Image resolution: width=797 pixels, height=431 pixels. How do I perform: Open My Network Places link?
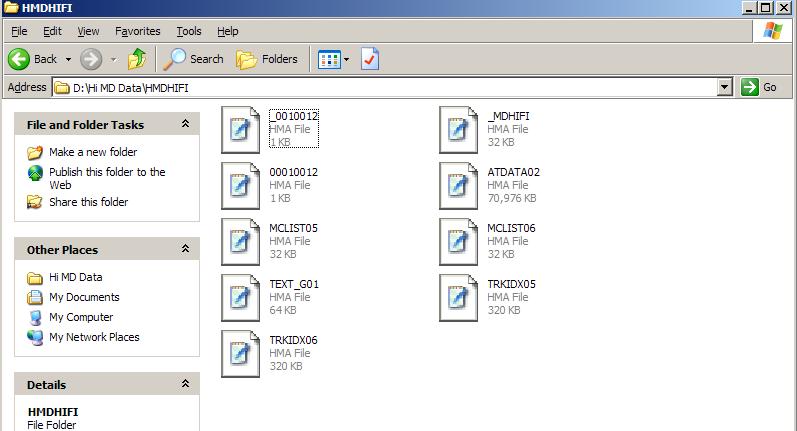94,337
